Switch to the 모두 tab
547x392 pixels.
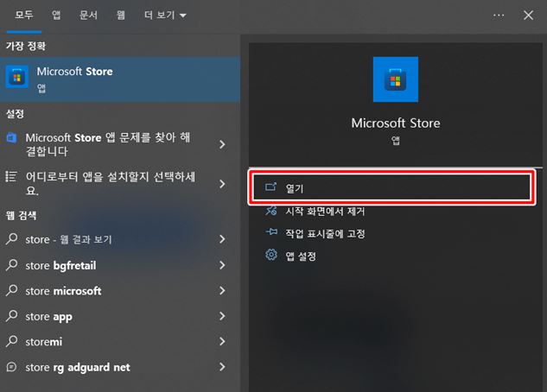click(24, 15)
